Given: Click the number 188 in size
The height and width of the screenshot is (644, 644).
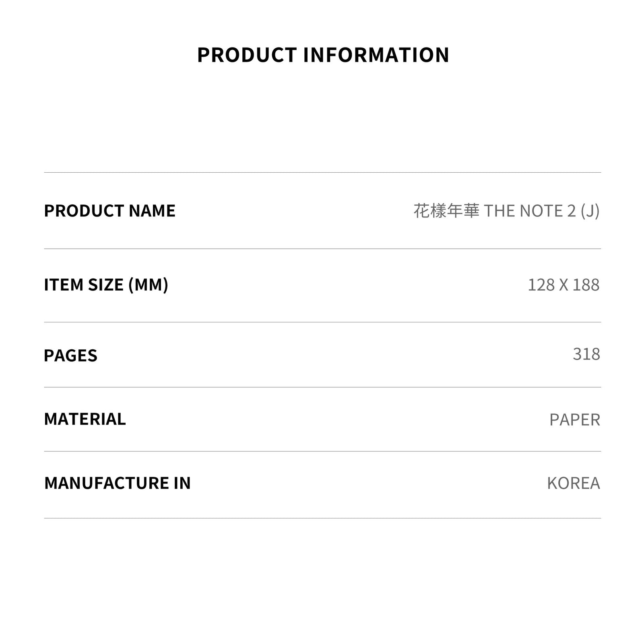Looking at the screenshot, I should coord(586,285).
